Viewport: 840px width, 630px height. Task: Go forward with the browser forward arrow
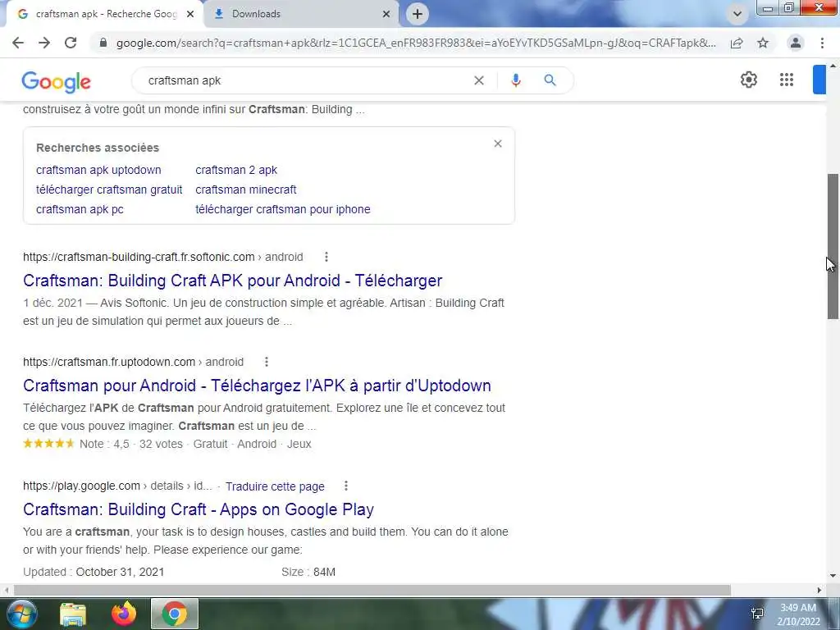coord(44,43)
